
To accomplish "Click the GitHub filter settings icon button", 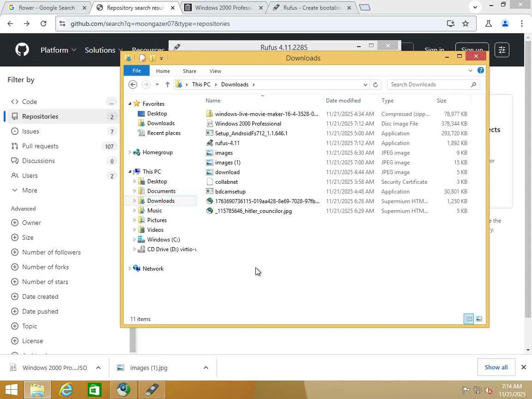I will pos(502,50).
